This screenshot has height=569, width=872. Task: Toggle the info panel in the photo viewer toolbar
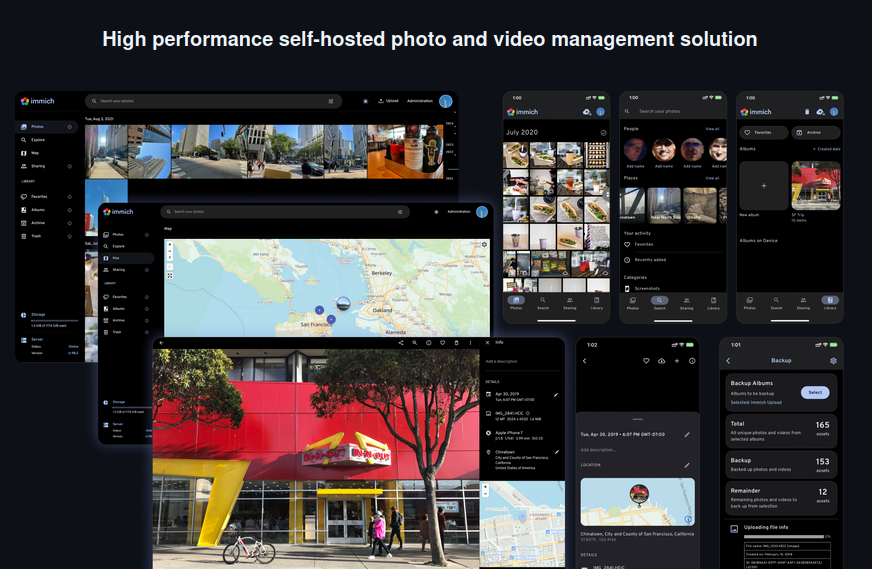point(428,343)
